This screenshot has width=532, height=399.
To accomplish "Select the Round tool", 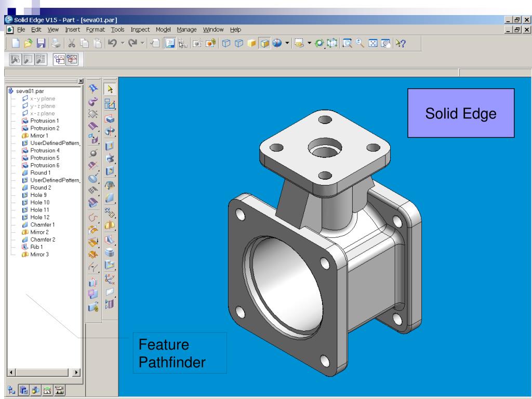I will coord(110,198).
